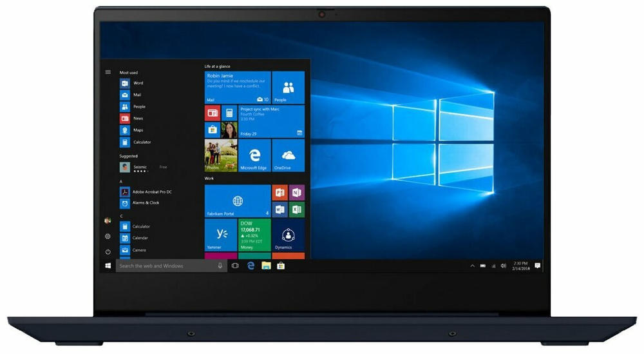Open the OneDrive tile
The height and width of the screenshot is (354, 644).
[x=289, y=155]
